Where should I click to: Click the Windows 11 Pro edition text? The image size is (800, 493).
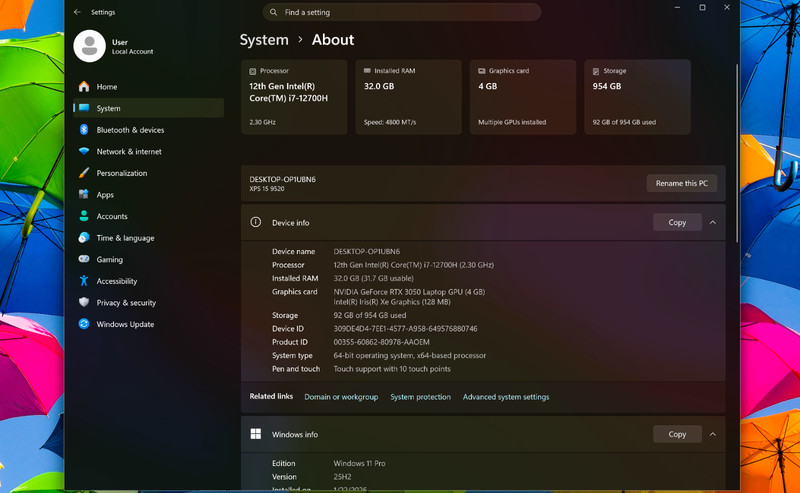click(x=359, y=463)
